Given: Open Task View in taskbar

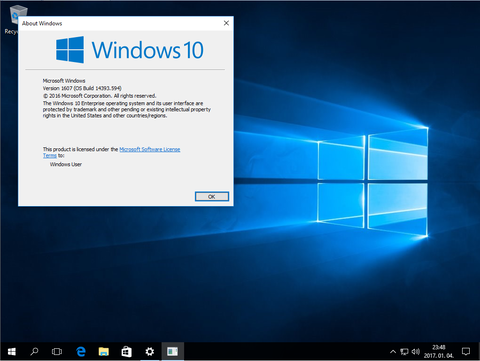Looking at the screenshot, I should 57,351.
